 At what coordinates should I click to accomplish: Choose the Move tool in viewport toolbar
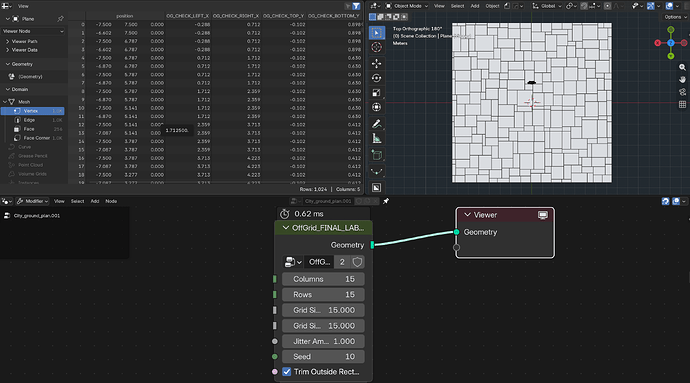point(377,63)
